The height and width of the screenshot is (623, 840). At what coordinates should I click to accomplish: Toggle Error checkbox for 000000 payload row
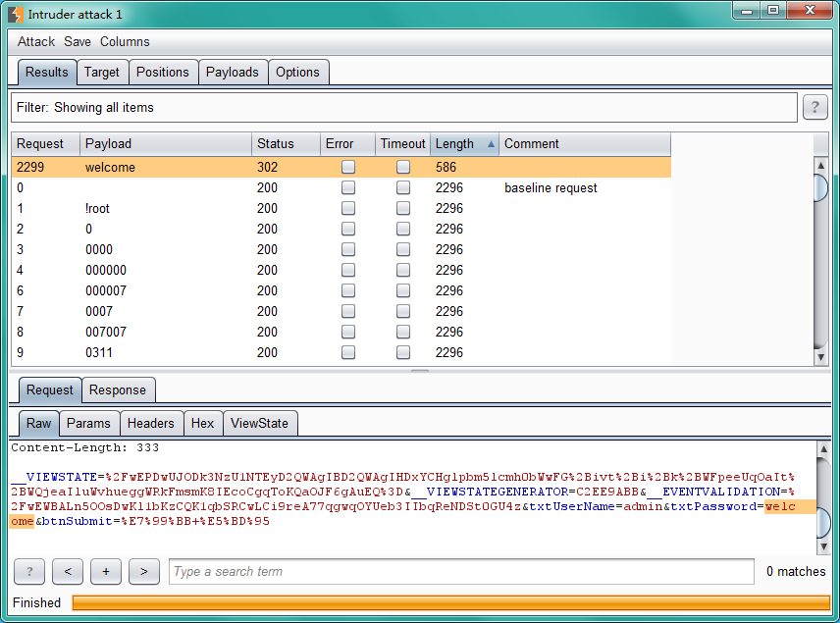348,270
